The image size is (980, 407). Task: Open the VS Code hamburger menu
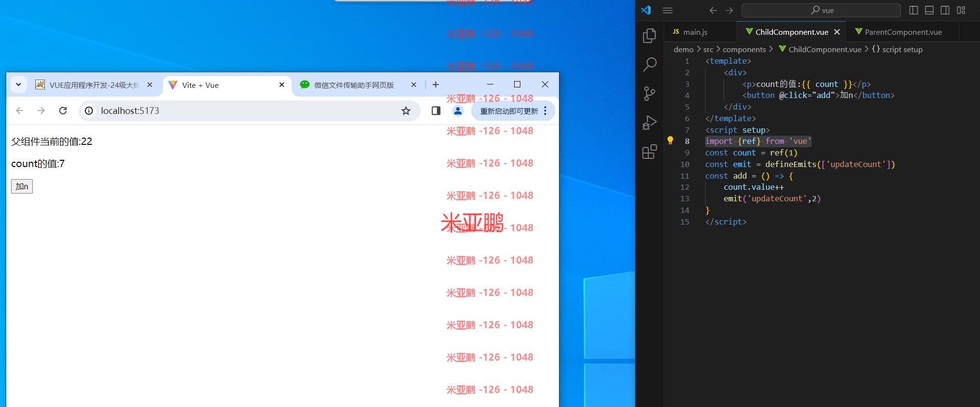point(667,10)
